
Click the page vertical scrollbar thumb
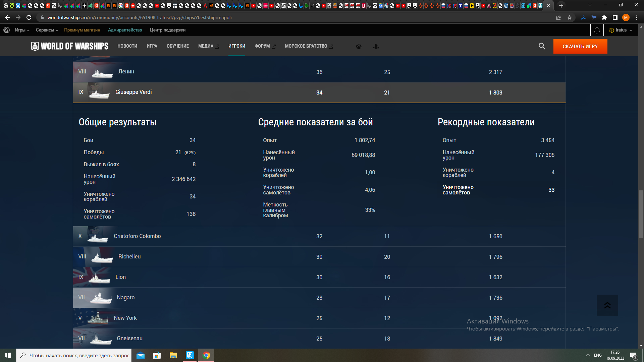tap(641, 214)
